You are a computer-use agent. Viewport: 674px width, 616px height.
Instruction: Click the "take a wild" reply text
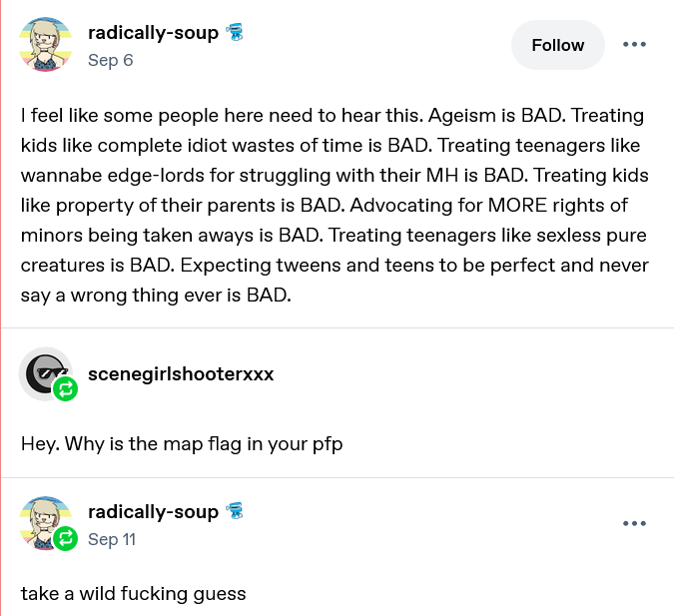click(133, 593)
